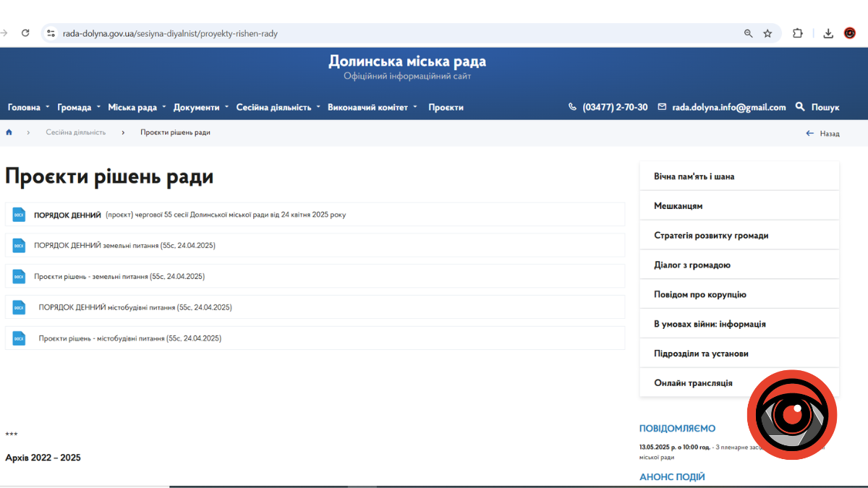
Task: Click the browser address bar URL
Action: click(170, 33)
